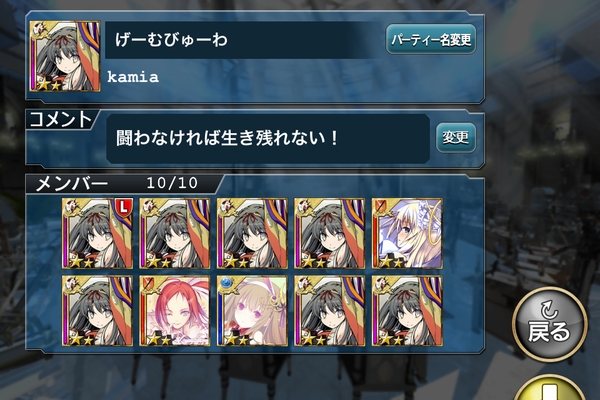Tap last black-haired card in bottom row
Viewport: 600px width, 400px height.
(407, 310)
